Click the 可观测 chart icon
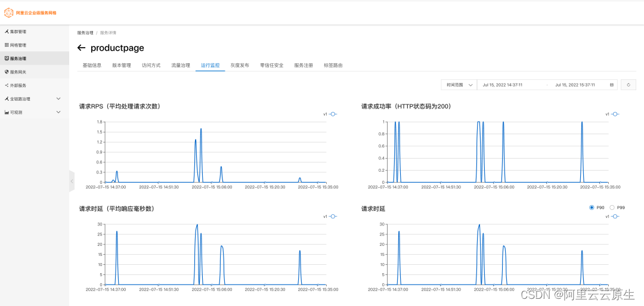Screen dimensions: 644x306 7,112
